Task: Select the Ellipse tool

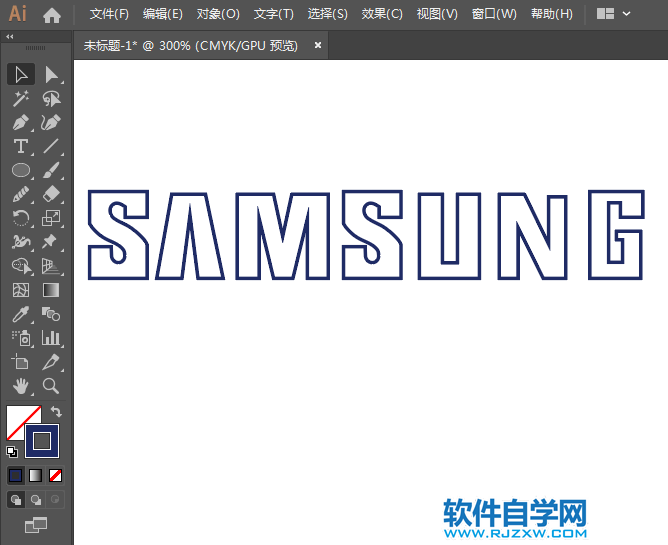Action: (x=21, y=170)
